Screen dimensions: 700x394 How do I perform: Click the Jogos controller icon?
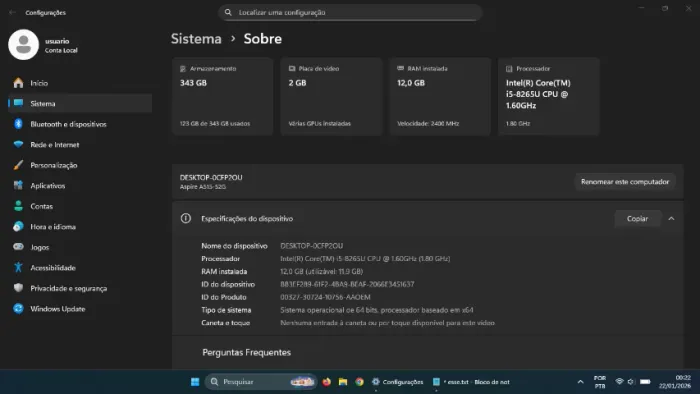pyautogui.click(x=18, y=247)
